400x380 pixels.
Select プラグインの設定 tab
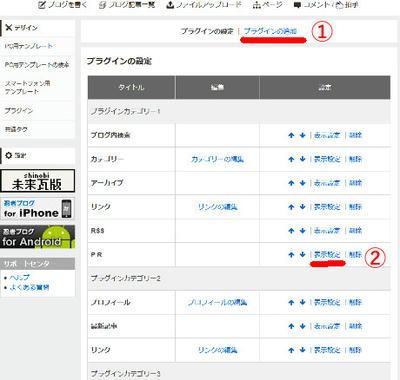tap(207, 31)
